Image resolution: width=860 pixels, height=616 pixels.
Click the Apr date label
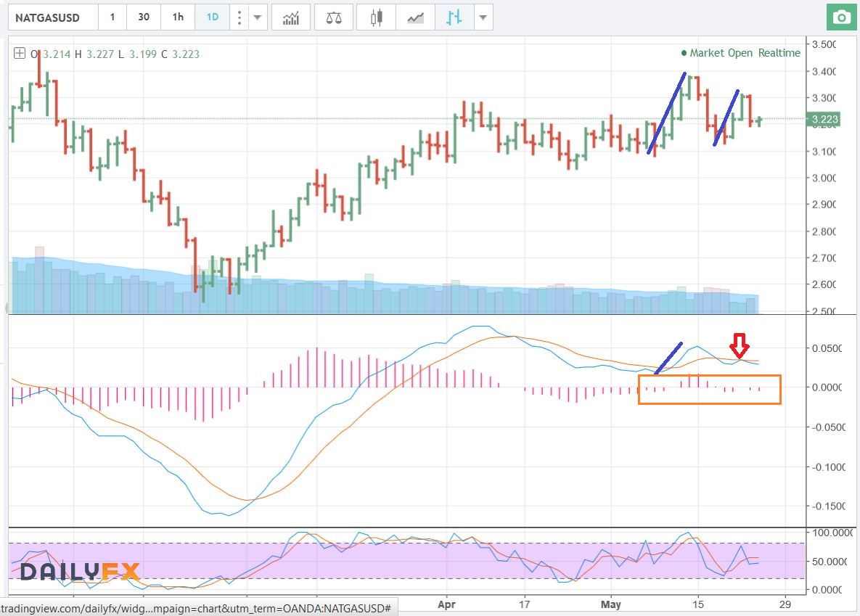click(x=446, y=604)
